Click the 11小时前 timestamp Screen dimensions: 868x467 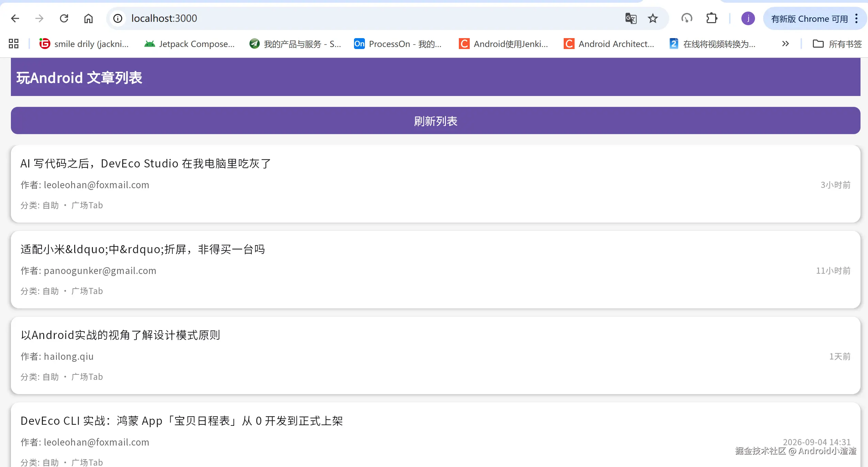(x=833, y=271)
